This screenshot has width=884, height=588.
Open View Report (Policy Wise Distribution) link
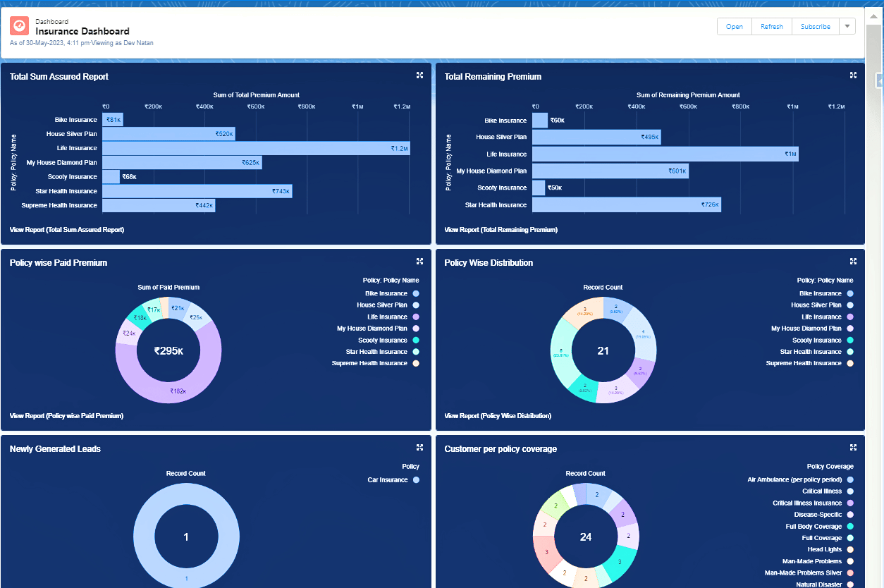498,416
